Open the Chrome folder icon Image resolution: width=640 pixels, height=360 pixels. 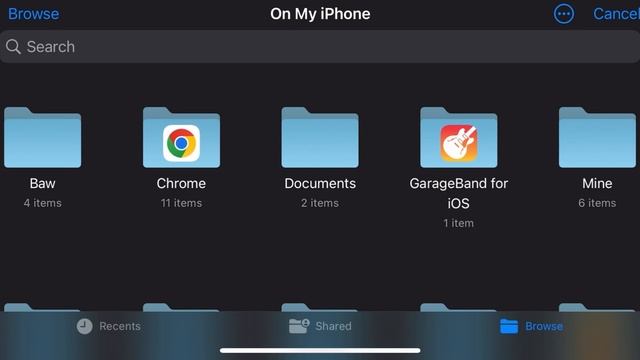[181, 137]
